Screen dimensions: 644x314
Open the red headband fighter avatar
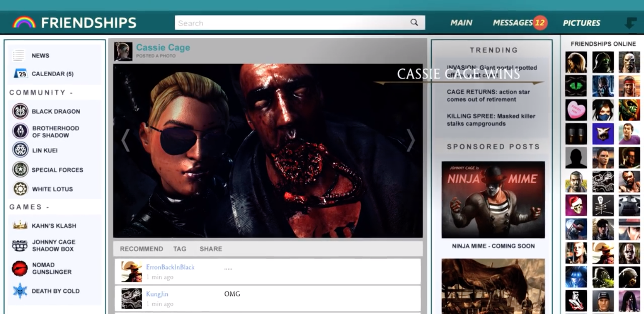[629, 86]
